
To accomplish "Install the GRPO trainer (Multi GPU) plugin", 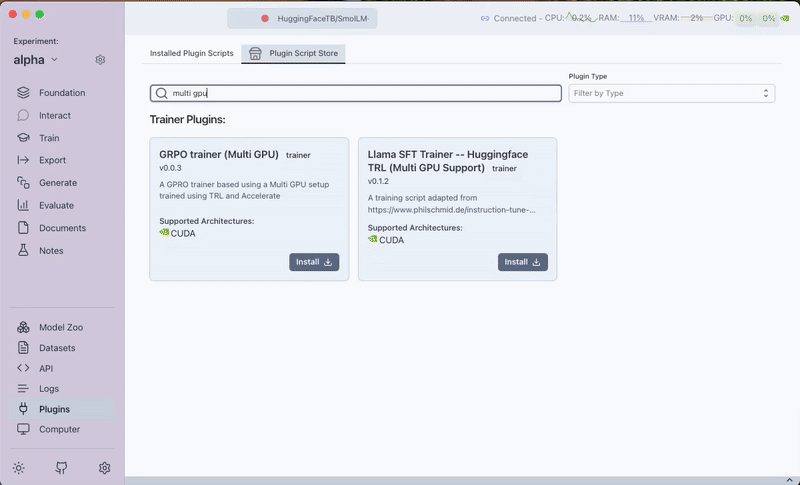I will click(x=314, y=262).
